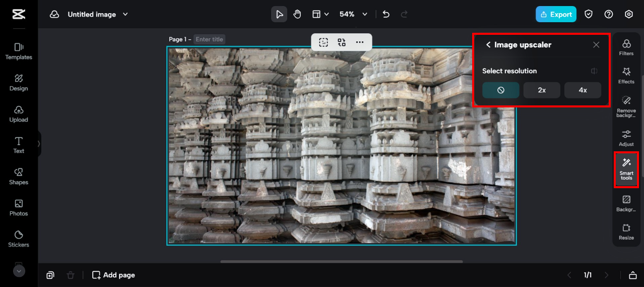Screen dimensions: 644x287
Task: Click Add page button
Action: (x=113, y=275)
